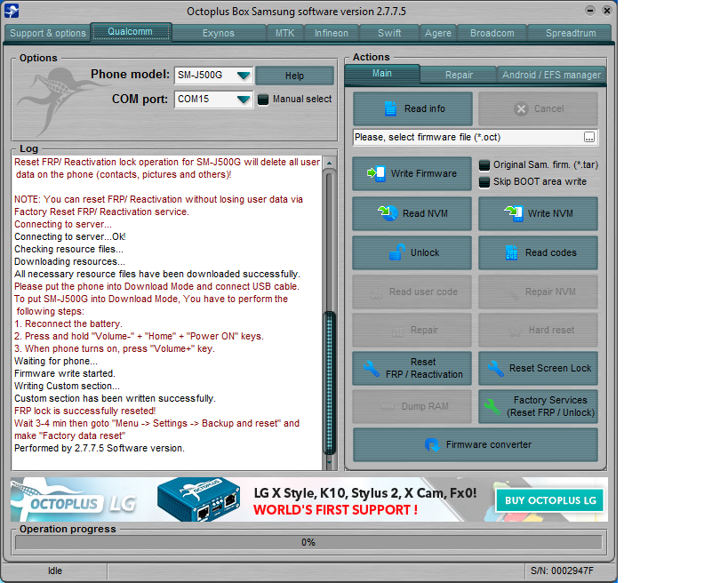
Task: Click the log scroll down arrow
Action: (x=329, y=463)
